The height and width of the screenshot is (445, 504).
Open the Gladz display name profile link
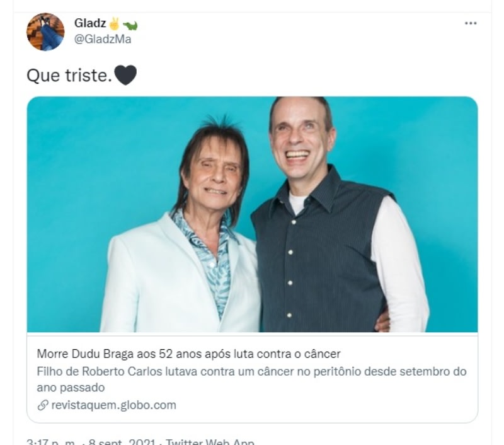tap(90, 23)
